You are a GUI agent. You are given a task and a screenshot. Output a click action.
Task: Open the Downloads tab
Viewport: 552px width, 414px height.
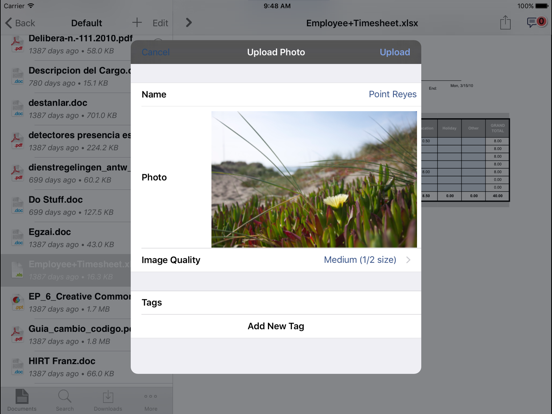(x=108, y=400)
